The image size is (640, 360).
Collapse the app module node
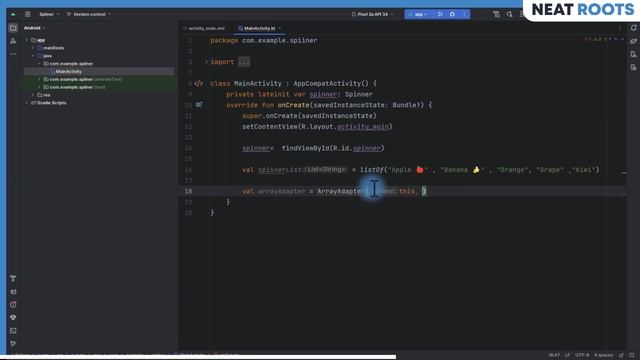(x=27, y=40)
